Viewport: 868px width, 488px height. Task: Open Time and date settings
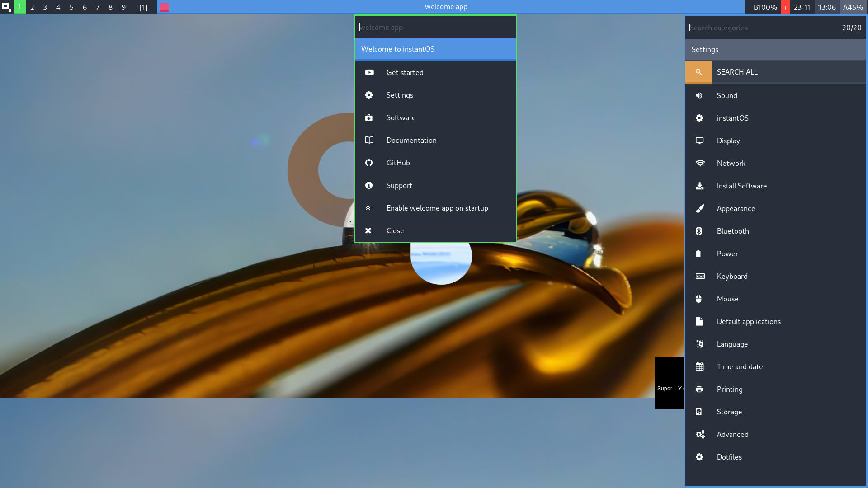tap(775, 366)
